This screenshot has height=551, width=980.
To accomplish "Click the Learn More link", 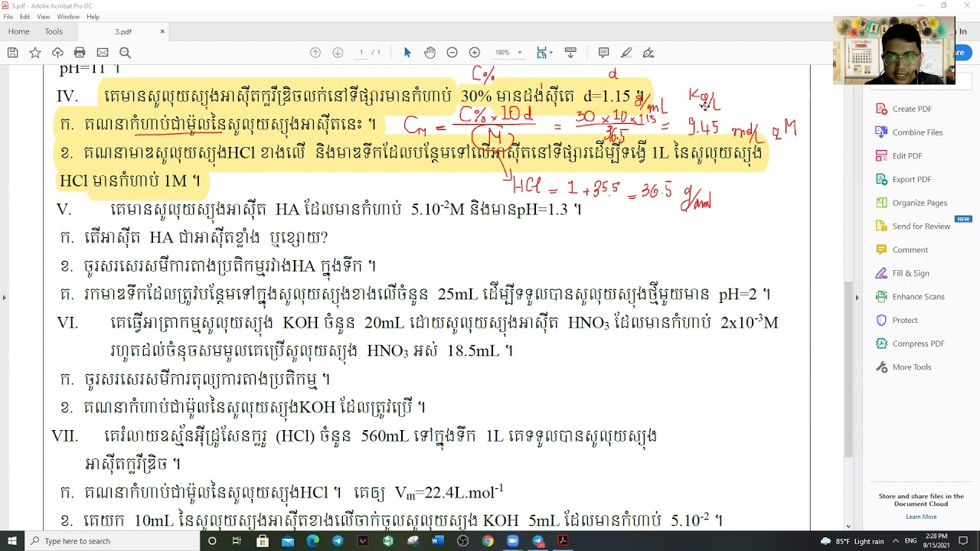I will point(921,517).
